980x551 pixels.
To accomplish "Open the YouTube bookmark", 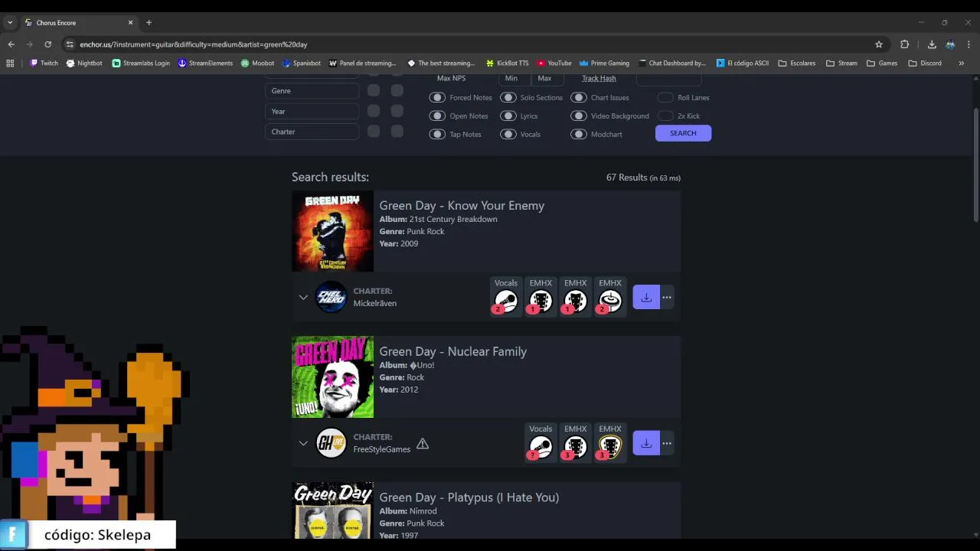I will coord(554,63).
